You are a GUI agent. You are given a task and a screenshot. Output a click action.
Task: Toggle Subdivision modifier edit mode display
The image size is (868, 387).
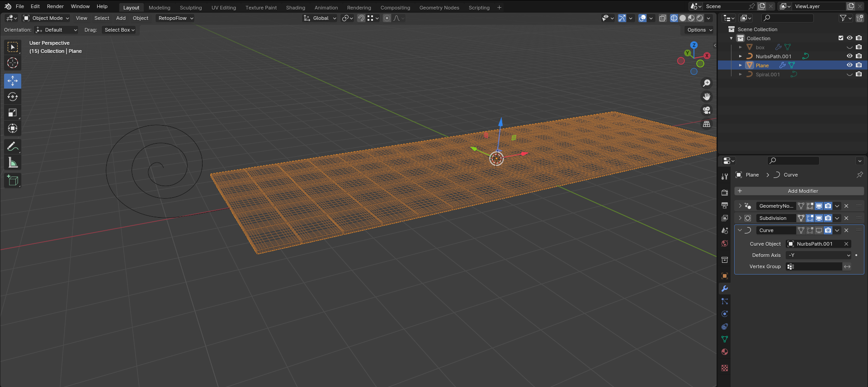(x=810, y=218)
